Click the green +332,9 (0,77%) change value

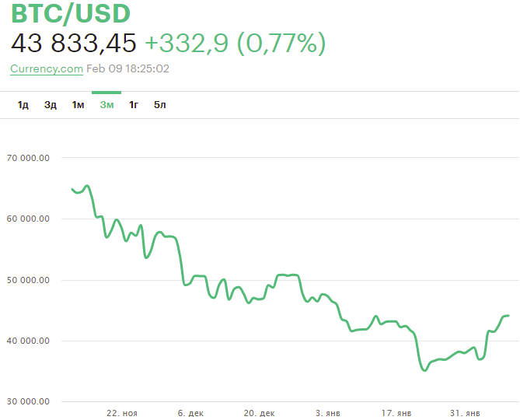(x=235, y=43)
